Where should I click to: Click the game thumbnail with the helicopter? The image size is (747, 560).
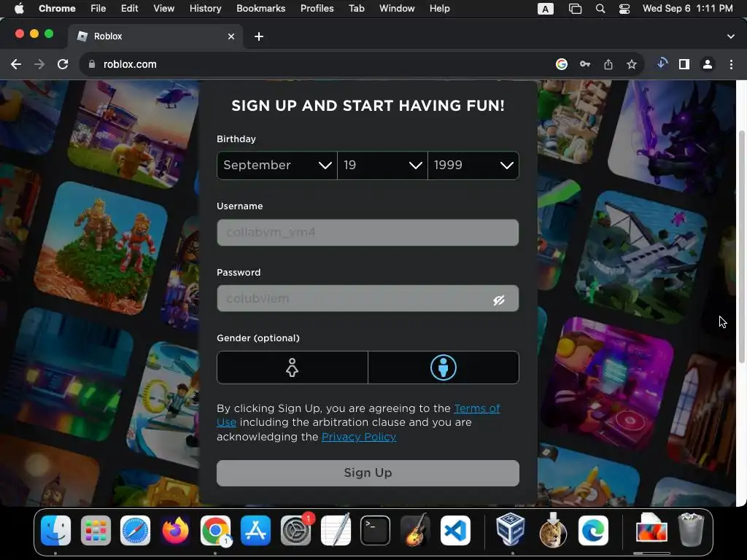(x=134, y=133)
